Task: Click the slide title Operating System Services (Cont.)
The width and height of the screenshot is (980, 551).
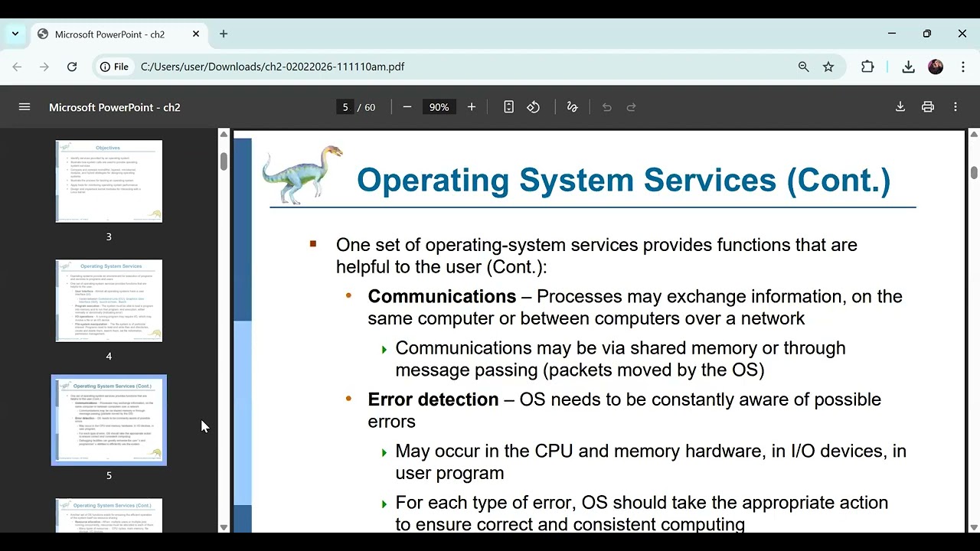Action: coord(623,181)
